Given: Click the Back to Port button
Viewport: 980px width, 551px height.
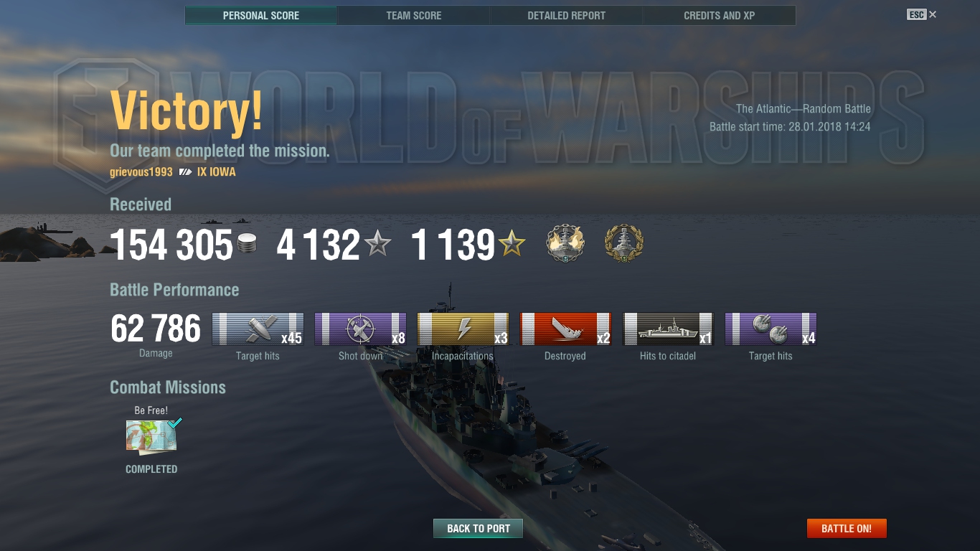Looking at the screenshot, I should point(478,529).
